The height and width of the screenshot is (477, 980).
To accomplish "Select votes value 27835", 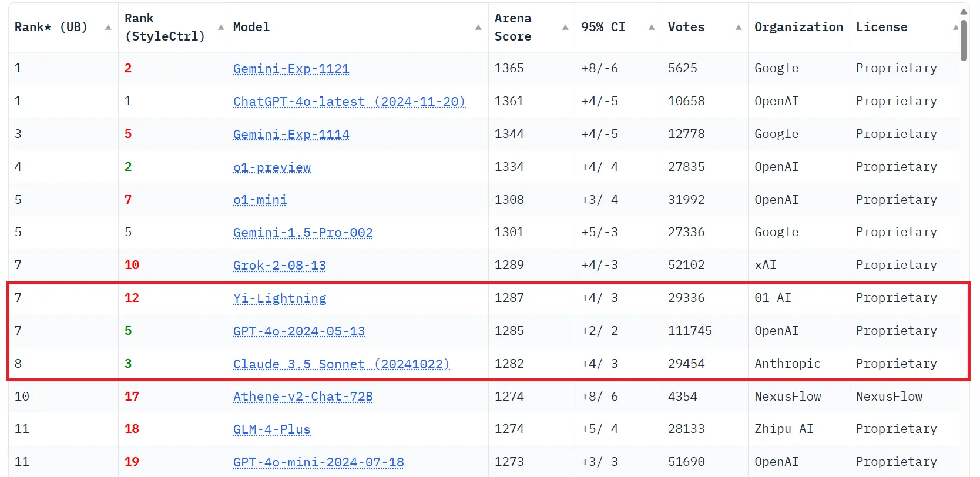I will pos(686,167).
